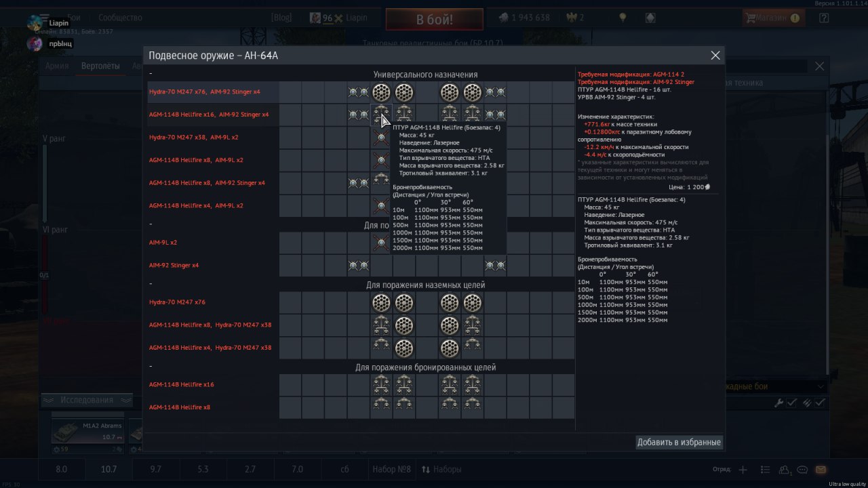Viewport: 868px width, 488px height.
Task: Switch to the Армия tab
Action: [57, 66]
